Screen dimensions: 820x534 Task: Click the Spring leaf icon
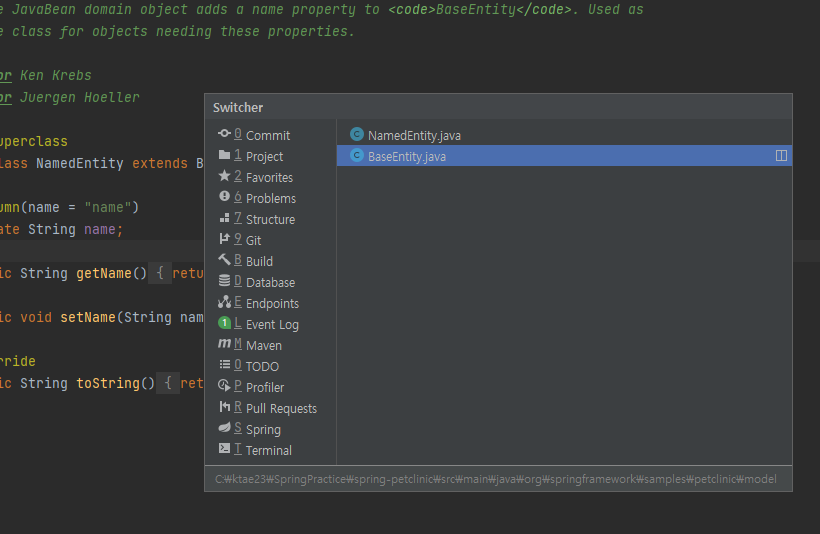pyautogui.click(x=224, y=428)
